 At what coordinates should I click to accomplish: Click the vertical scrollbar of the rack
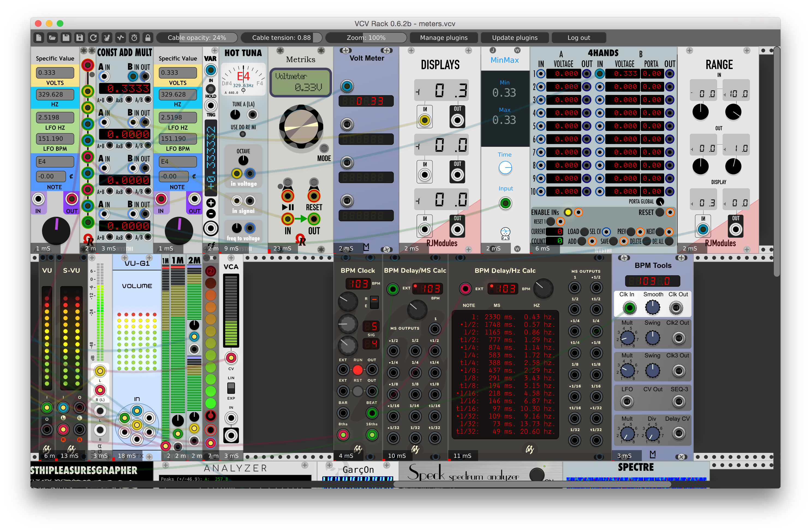coord(777,162)
